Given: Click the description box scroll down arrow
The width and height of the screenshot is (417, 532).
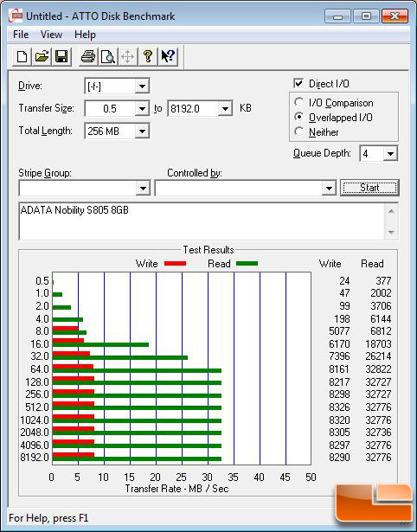Looking at the screenshot, I should pyautogui.click(x=391, y=232).
